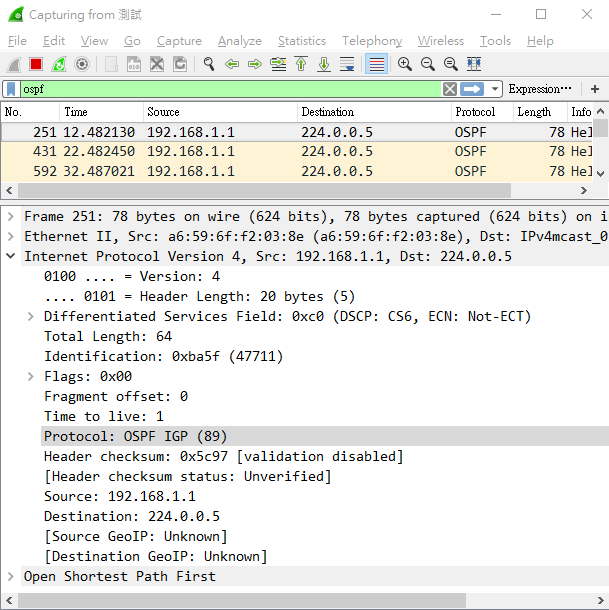The height and width of the screenshot is (610, 609).
Task: Open the Tools menu
Action: tap(495, 41)
